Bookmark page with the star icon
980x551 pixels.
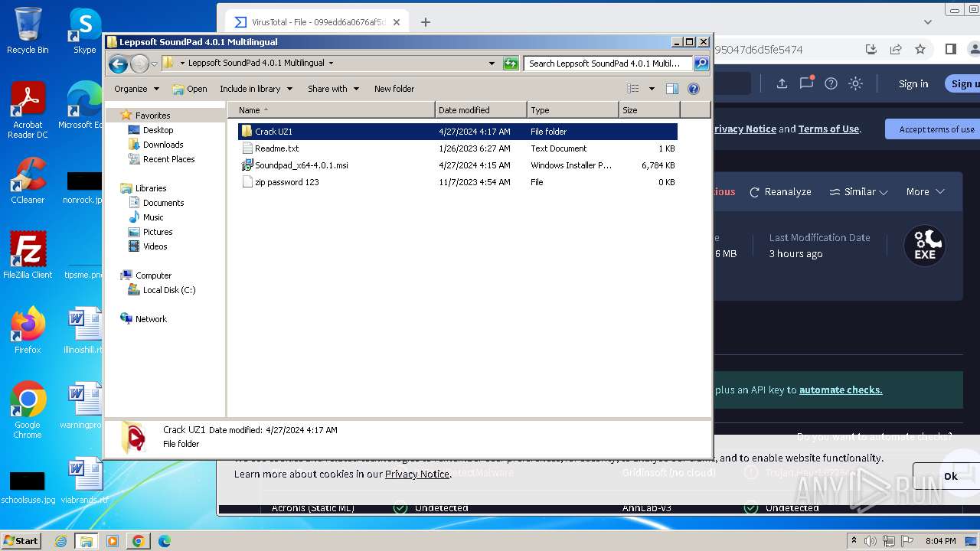click(920, 49)
